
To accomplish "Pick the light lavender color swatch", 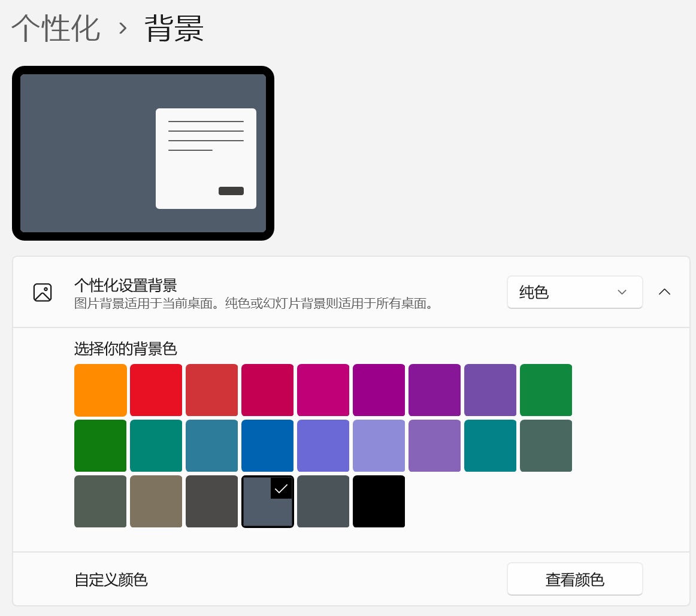I will tap(379, 446).
